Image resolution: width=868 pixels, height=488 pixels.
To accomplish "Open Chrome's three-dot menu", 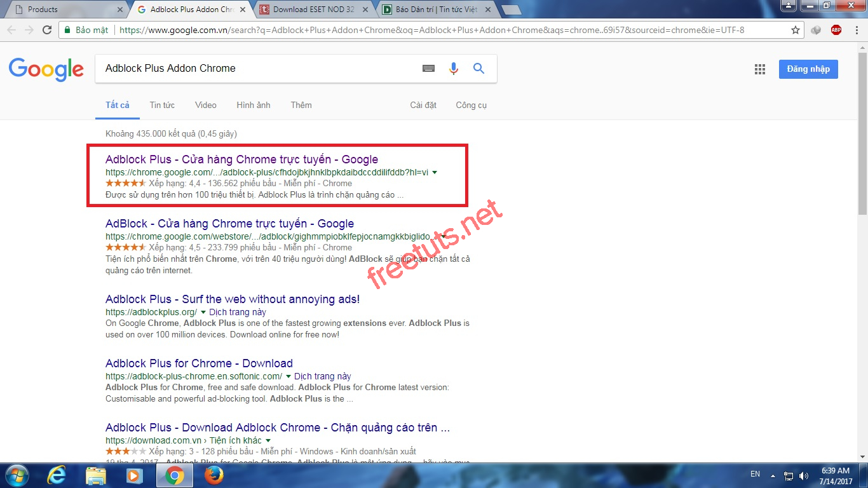I will coord(855,30).
